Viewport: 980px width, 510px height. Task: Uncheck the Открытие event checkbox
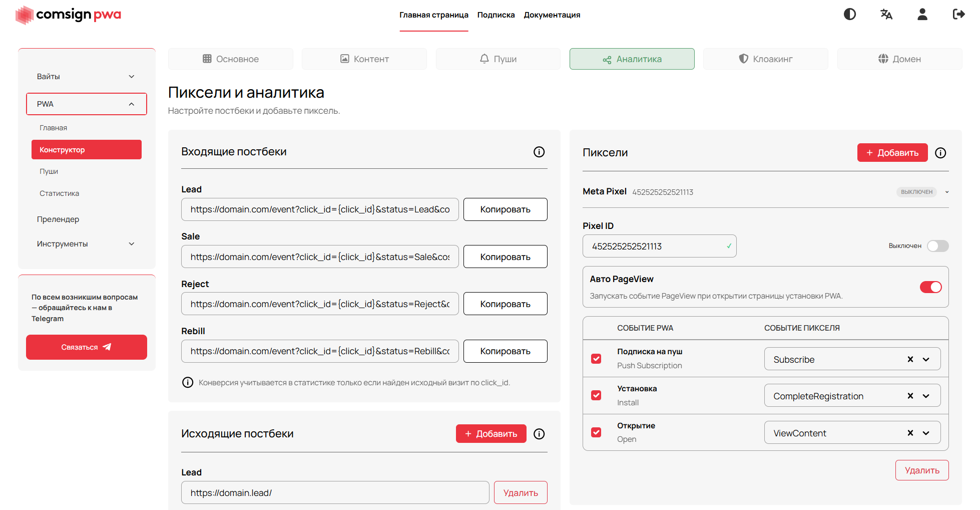pyautogui.click(x=596, y=432)
